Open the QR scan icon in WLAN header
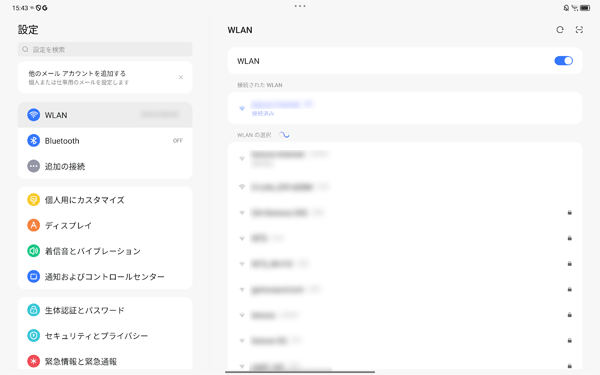Image resolution: width=600 pixels, height=375 pixels. click(579, 30)
